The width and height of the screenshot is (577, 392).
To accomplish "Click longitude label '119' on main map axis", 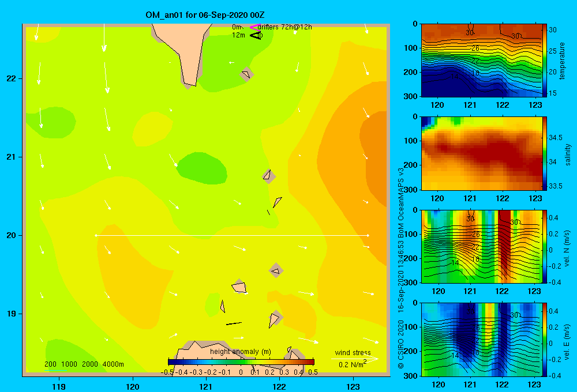I will (59, 387).
